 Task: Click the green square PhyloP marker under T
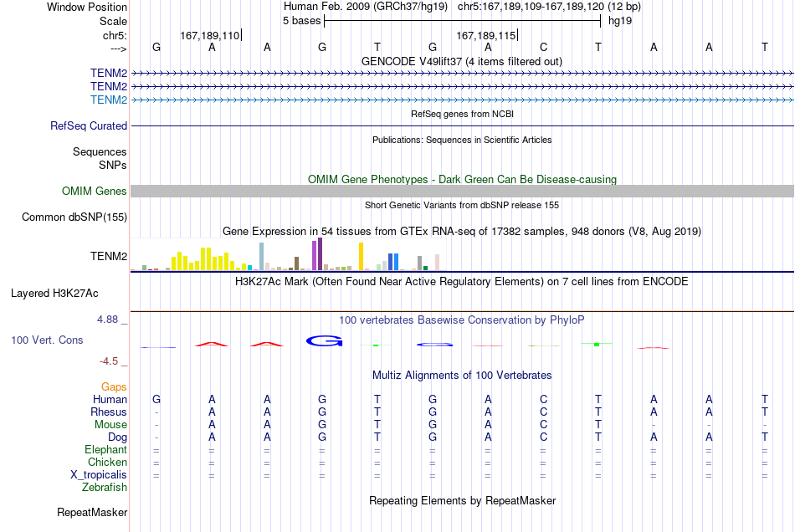[597, 345]
